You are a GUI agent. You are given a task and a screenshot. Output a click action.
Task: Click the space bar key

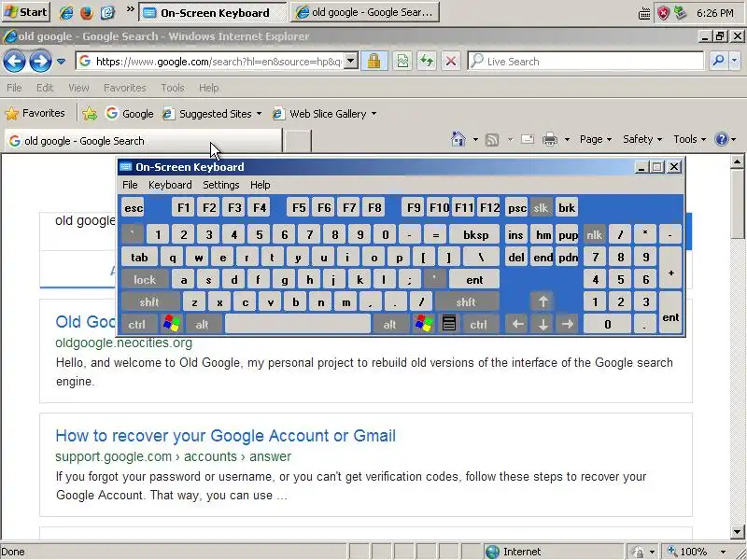point(298,324)
